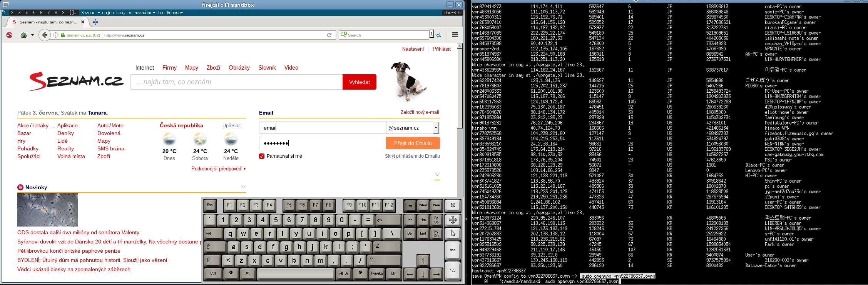Viewport: 868px width, 285px height.
Task: Click the Novinky section logo icon
Action: pyautogui.click(x=20, y=187)
